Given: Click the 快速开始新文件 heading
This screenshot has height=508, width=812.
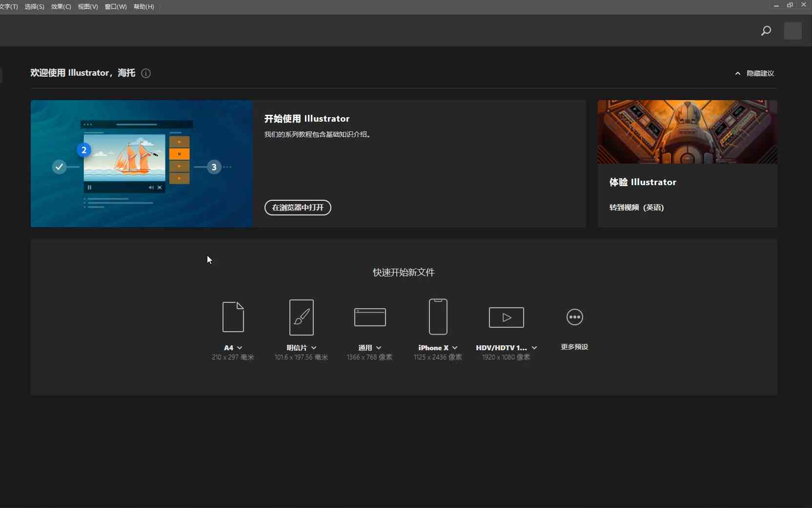Looking at the screenshot, I should pos(404,273).
